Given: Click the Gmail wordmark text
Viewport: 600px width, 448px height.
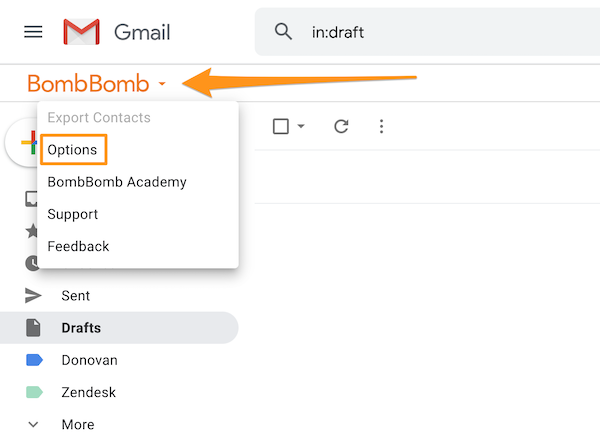Looking at the screenshot, I should click(142, 32).
